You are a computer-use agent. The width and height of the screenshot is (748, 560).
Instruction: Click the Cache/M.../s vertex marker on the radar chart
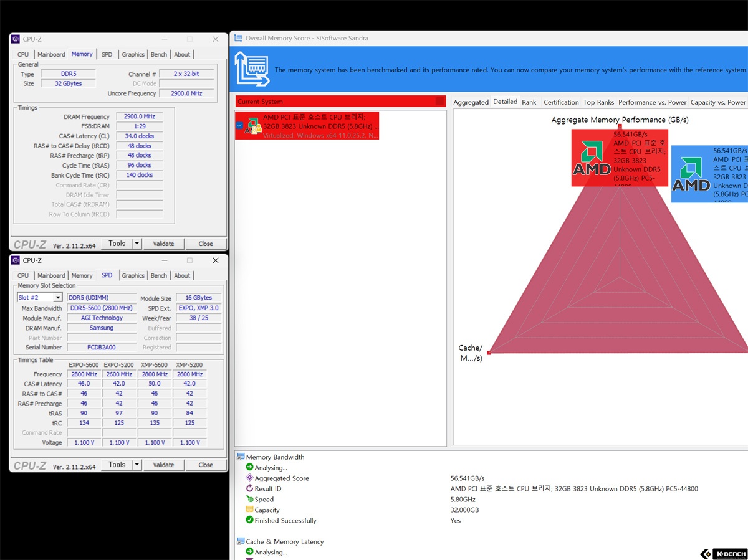489,353
